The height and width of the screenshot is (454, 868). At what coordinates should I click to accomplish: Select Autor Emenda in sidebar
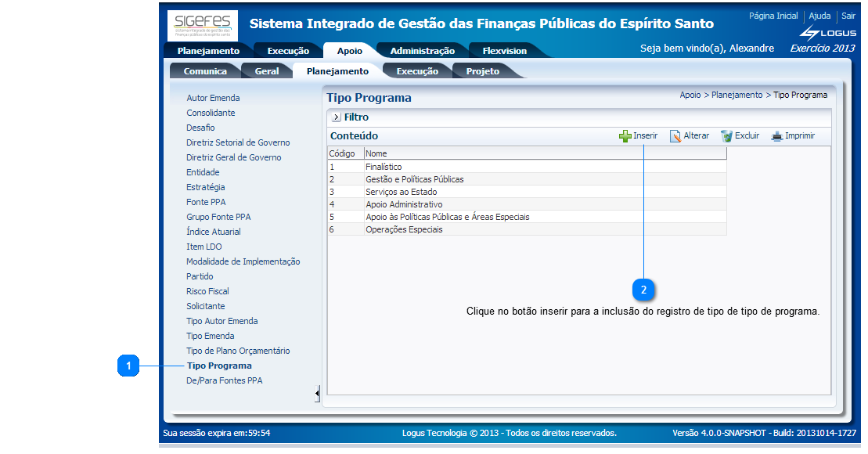point(213,98)
